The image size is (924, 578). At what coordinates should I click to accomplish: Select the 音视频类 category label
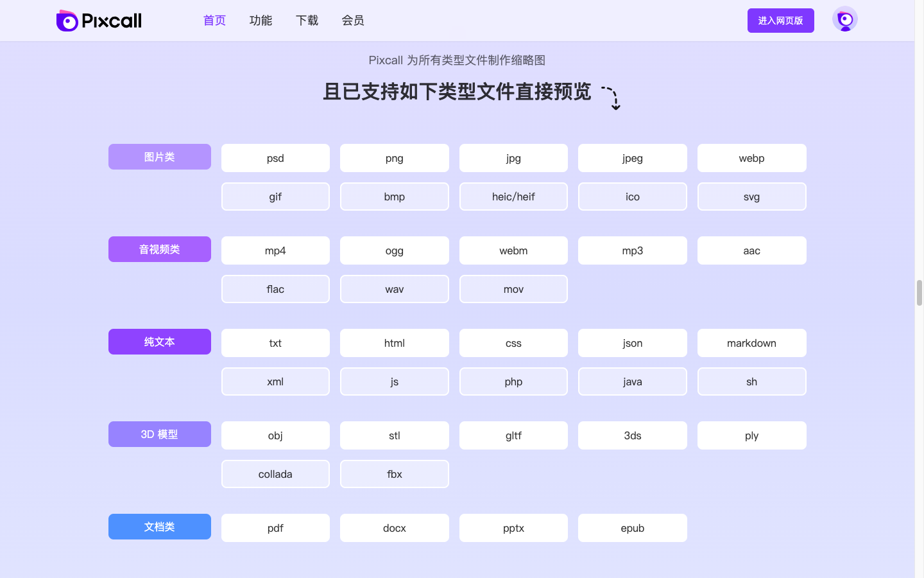click(x=159, y=249)
